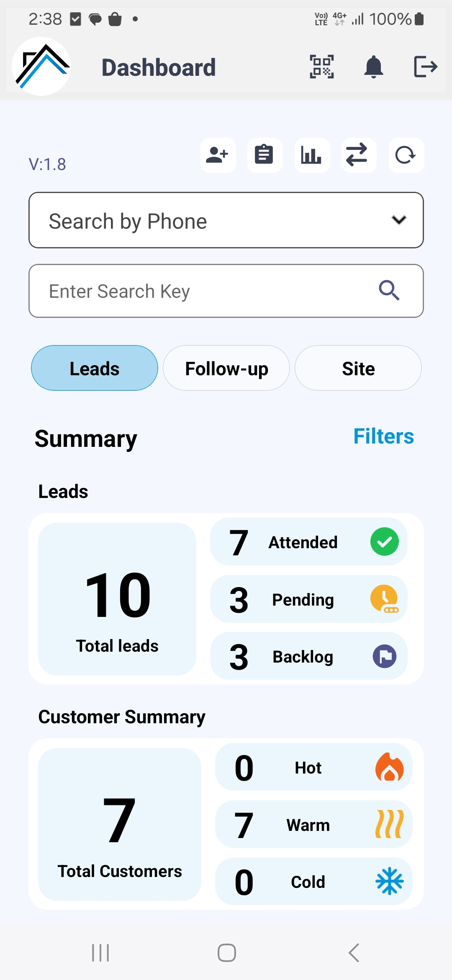Tap the transfer arrows icon
452x980 pixels.
pos(359,155)
